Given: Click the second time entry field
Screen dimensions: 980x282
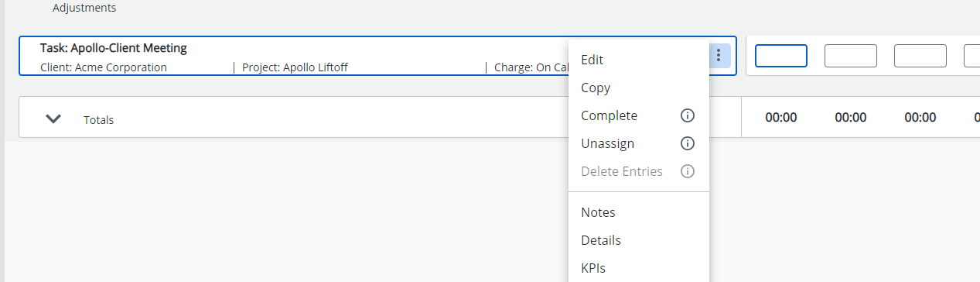Looking at the screenshot, I should [x=851, y=56].
